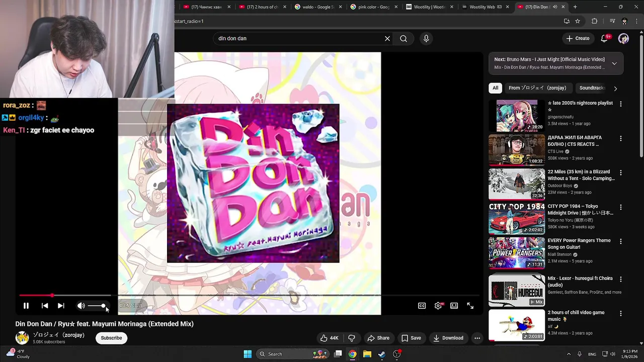
Task: Share the Din Don Dan video
Action: click(378, 338)
